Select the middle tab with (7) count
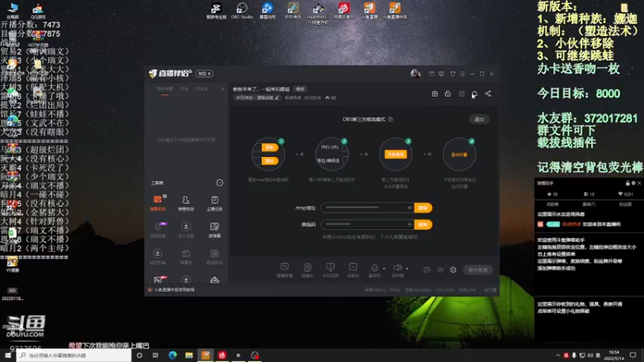644x362 pixels. coord(589,204)
